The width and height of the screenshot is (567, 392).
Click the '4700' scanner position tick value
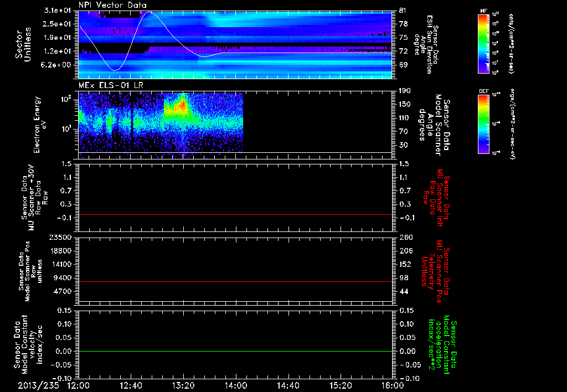[63, 291]
